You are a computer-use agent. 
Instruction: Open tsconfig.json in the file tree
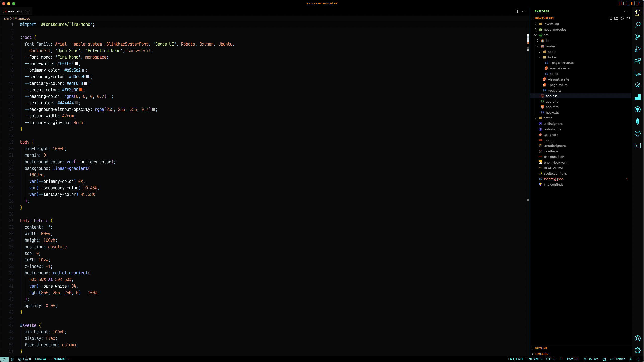coord(553,179)
